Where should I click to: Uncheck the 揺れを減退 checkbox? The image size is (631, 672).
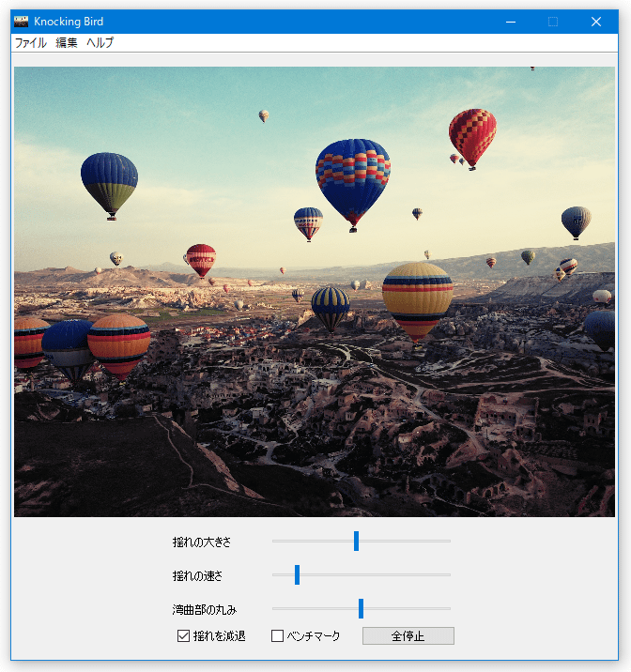[x=183, y=636]
